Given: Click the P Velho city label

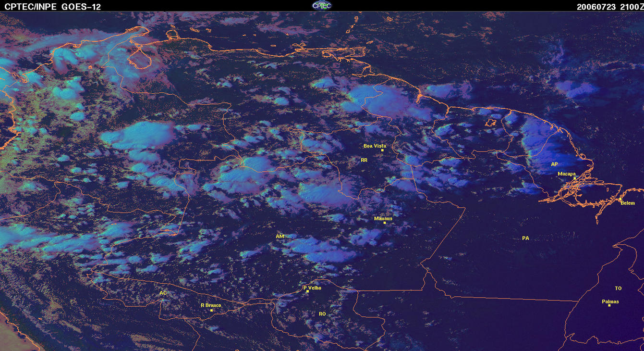Looking at the screenshot, I should pyautogui.click(x=312, y=288).
